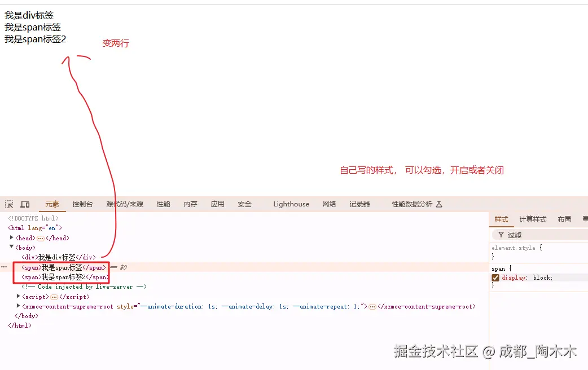
Task: Click the ellipsis badge inside head
Action: coord(41,239)
